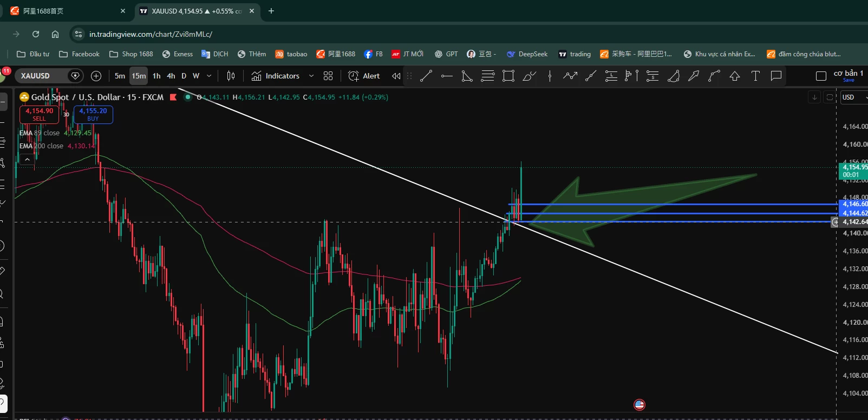Open the candlestick chart style selector

pyautogui.click(x=231, y=76)
